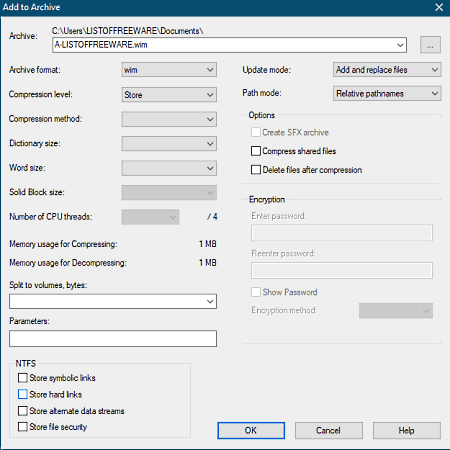Close the Add to Archive dialog
The image size is (450, 450).
click(x=439, y=7)
